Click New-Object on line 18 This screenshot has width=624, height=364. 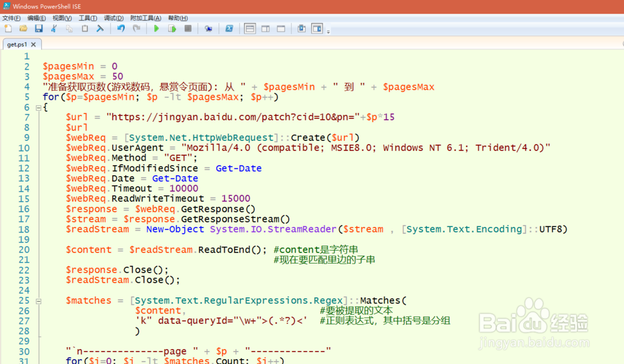[175, 229]
